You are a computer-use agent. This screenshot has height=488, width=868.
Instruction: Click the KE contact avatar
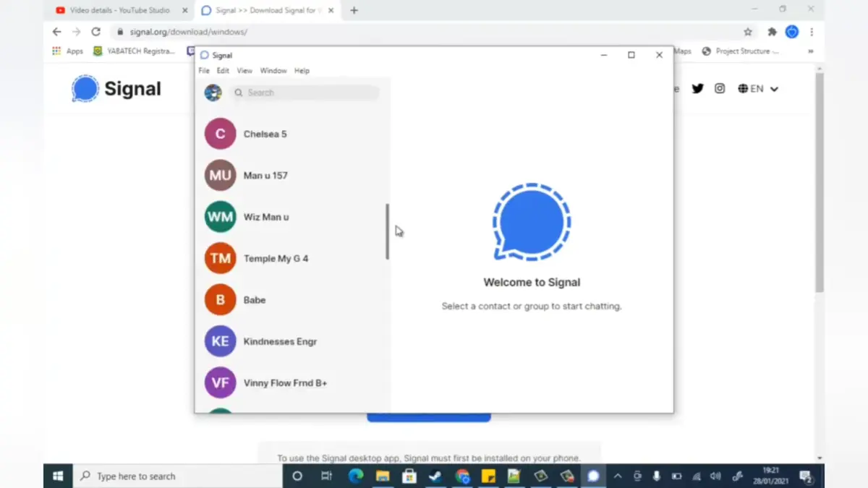[220, 341]
